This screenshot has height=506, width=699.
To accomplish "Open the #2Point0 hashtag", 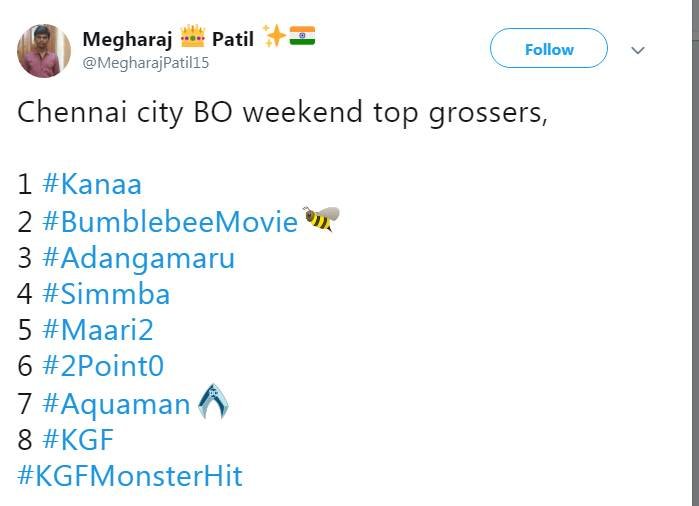I will pos(103,367).
